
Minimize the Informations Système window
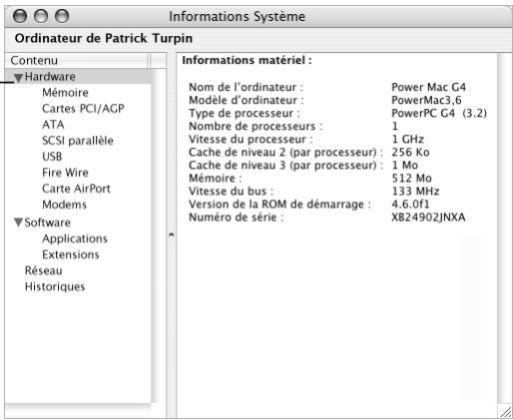41,16
